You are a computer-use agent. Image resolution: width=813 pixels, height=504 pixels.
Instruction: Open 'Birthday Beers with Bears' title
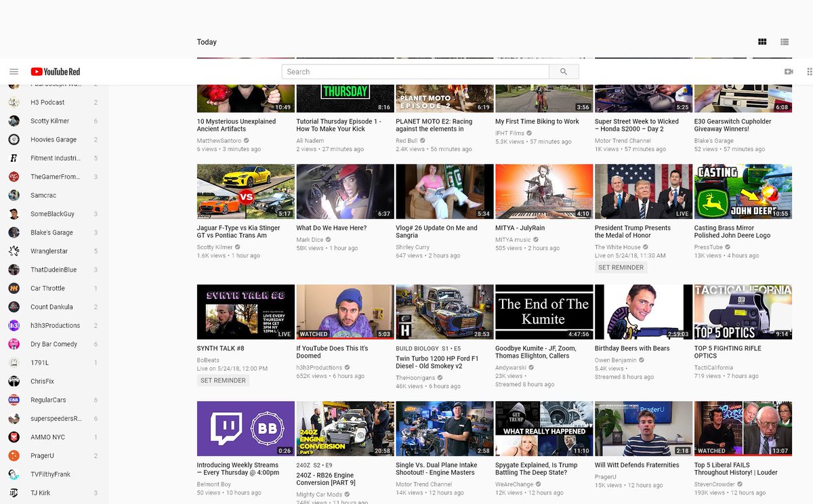632,348
